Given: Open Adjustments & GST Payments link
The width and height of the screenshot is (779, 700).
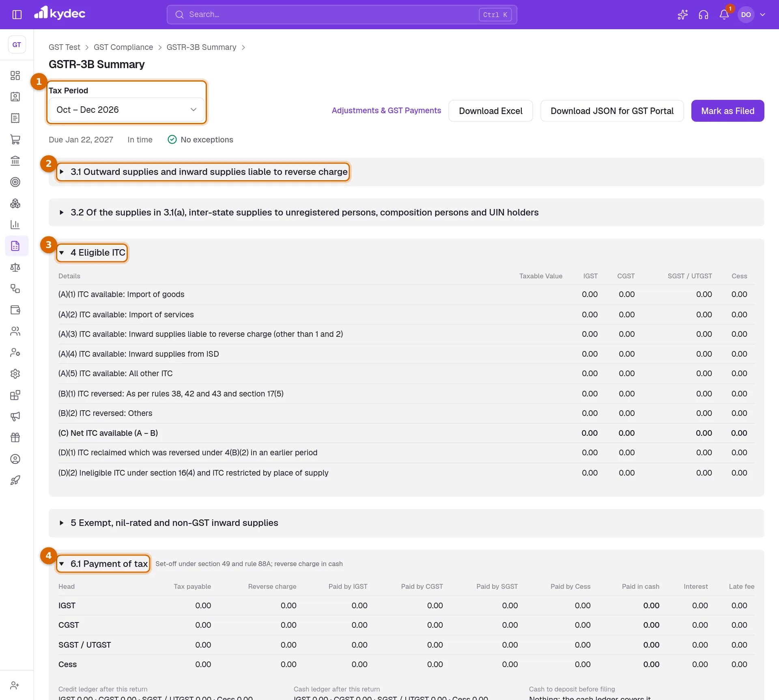Looking at the screenshot, I should point(386,110).
